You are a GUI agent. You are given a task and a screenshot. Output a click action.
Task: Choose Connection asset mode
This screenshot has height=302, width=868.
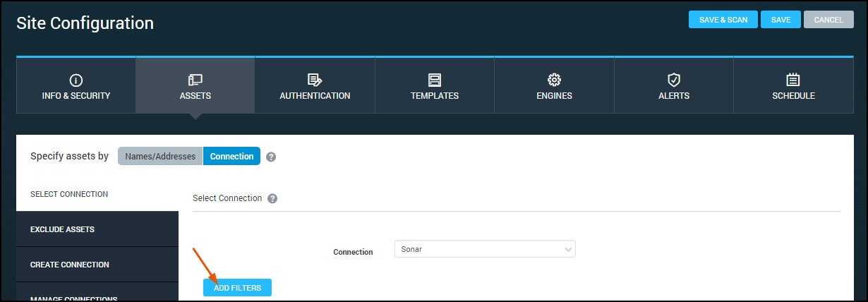point(231,156)
